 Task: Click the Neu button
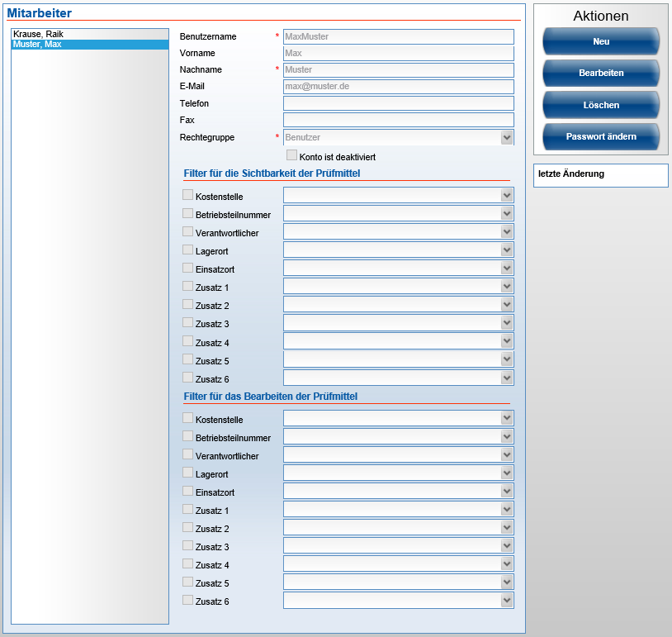(601, 41)
